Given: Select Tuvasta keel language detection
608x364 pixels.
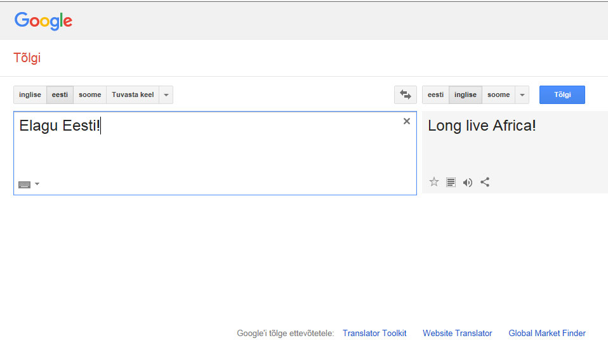Looking at the screenshot, I should coord(133,94).
